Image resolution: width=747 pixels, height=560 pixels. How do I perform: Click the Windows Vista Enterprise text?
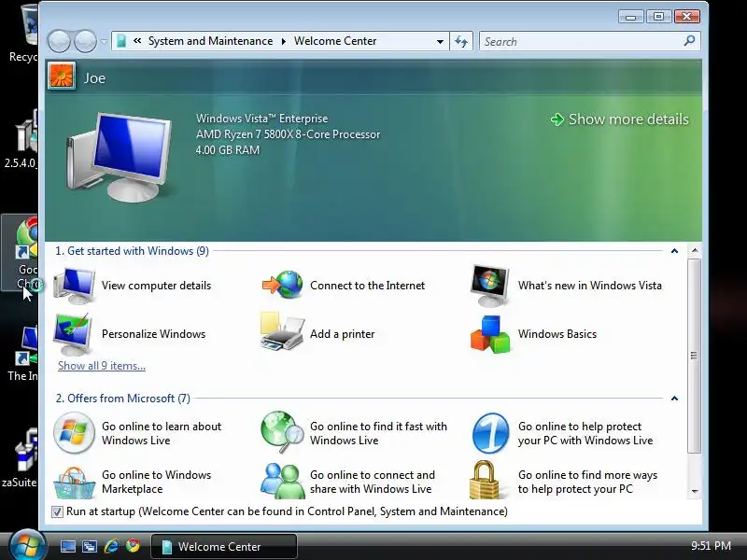click(x=261, y=119)
